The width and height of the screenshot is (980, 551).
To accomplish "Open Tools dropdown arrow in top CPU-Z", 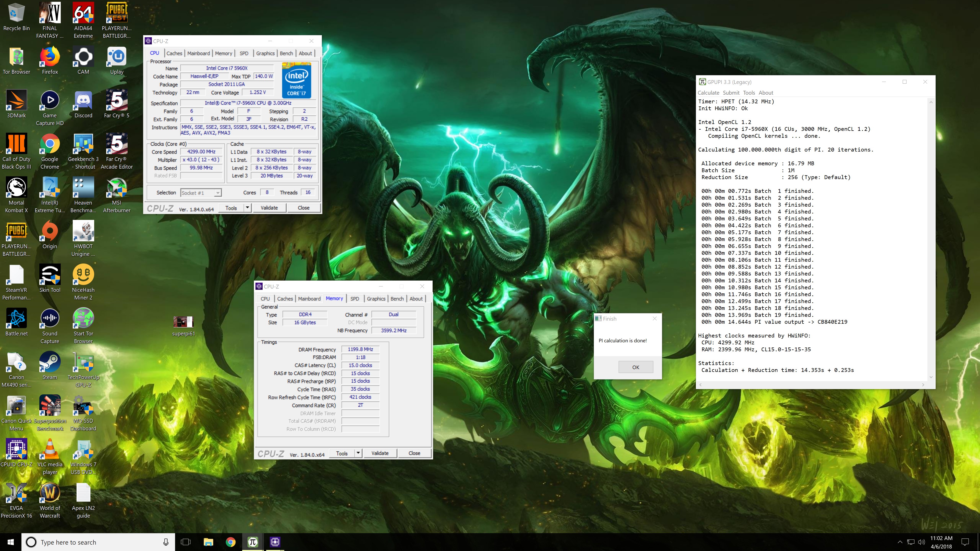I will [x=247, y=208].
